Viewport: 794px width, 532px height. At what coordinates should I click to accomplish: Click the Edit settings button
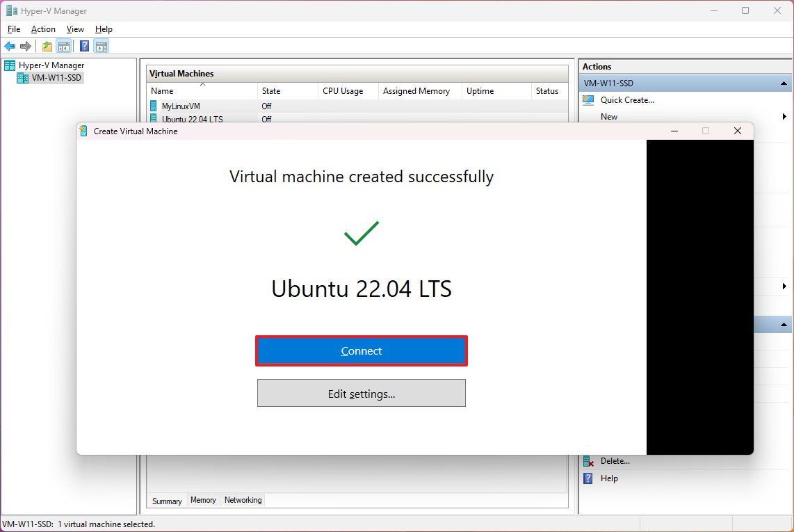point(362,393)
